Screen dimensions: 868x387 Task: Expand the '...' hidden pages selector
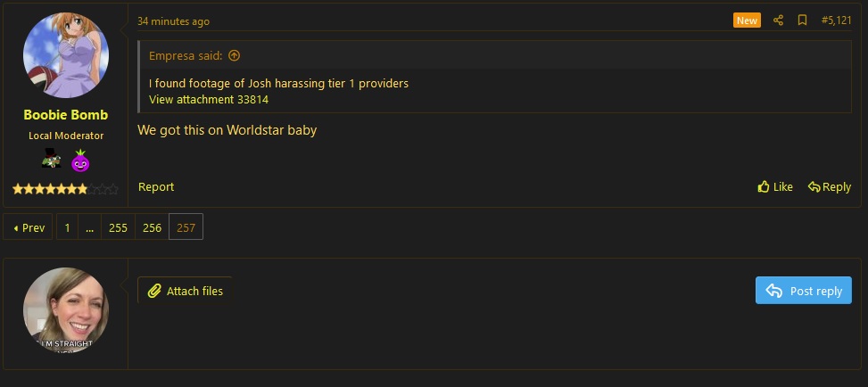pos(89,227)
